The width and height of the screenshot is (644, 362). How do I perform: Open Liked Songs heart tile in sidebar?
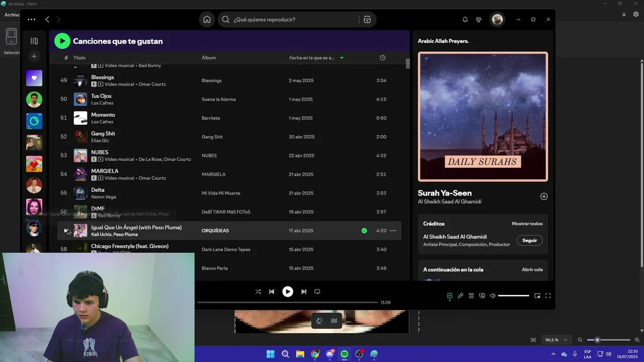click(x=34, y=78)
